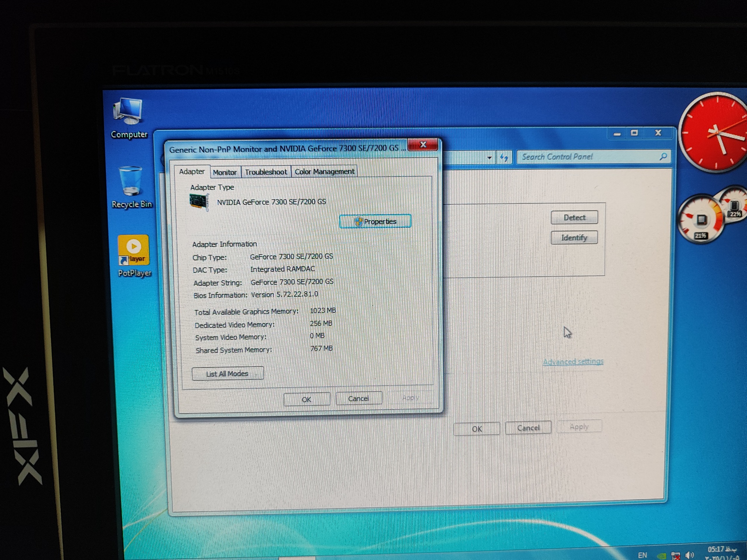This screenshot has width=747, height=560.
Task: Select the Recycle Bin desktop icon
Action: pos(131,187)
